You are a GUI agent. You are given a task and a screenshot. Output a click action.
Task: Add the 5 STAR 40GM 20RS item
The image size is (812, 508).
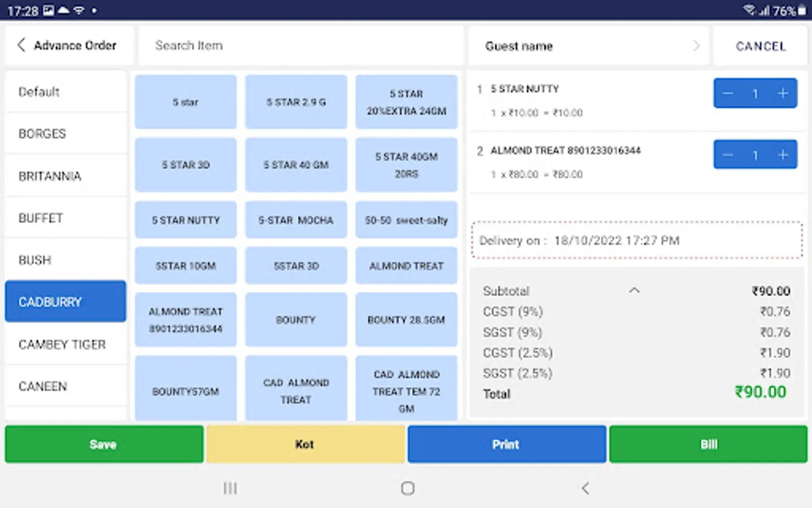click(x=407, y=165)
